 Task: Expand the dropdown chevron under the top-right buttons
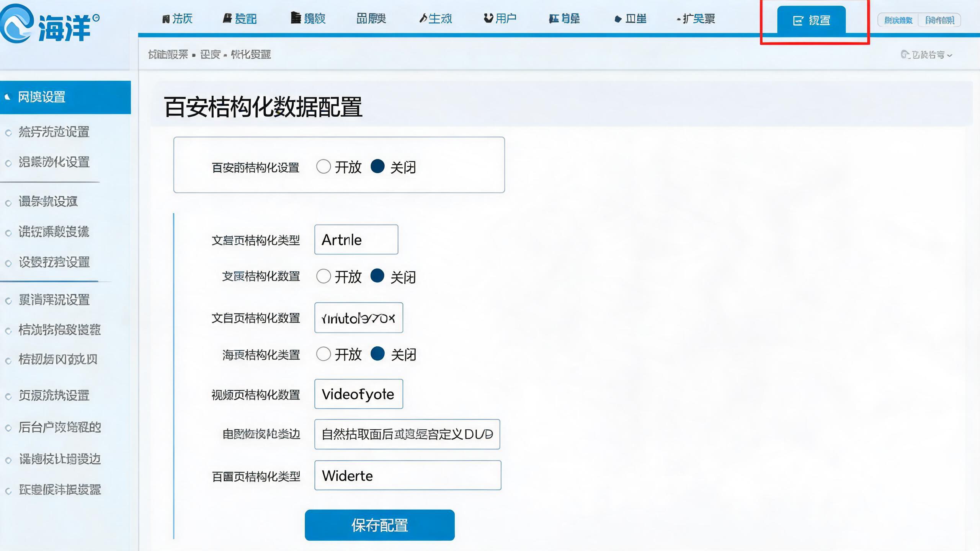point(950,55)
